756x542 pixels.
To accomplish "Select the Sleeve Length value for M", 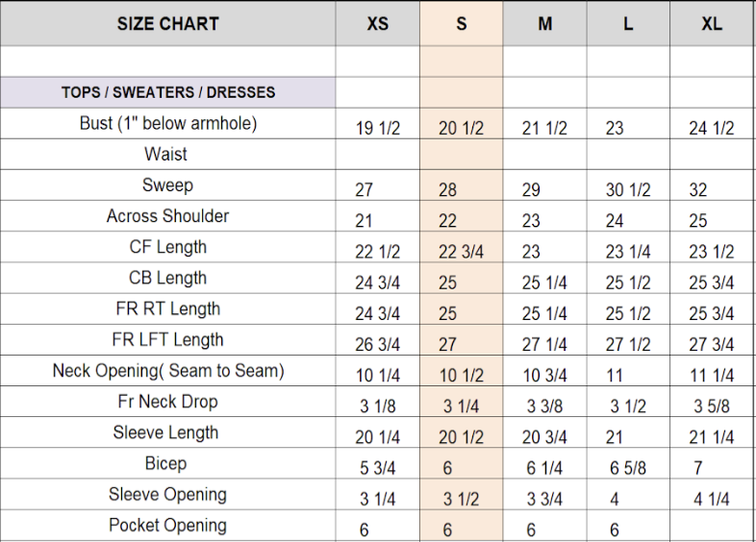I will point(544,437).
